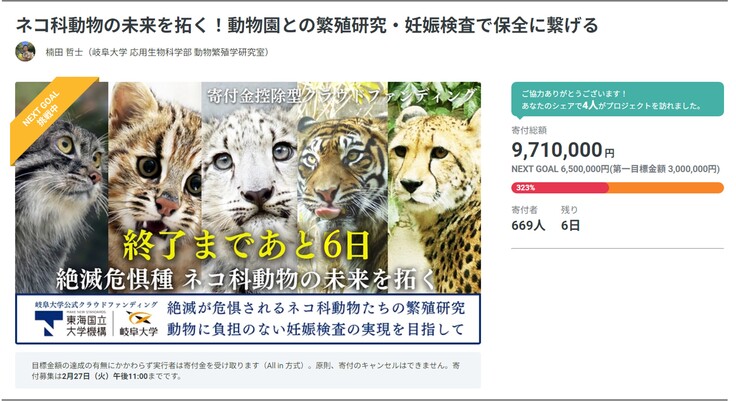Click the red 323% progress bar
The height and width of the screenshot is (401, 736).
560,188
